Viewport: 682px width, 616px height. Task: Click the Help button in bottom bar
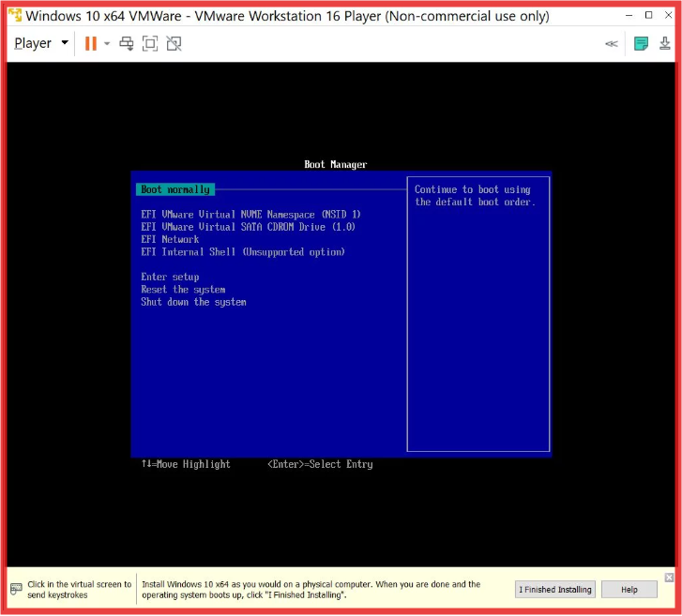tap(629, 589)
